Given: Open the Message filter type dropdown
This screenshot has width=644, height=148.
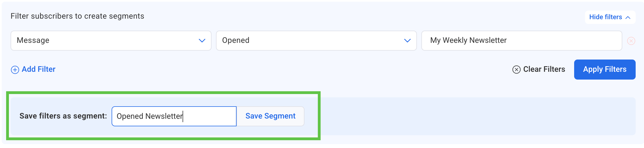Looking at the screenshot, I should [111, 41].
